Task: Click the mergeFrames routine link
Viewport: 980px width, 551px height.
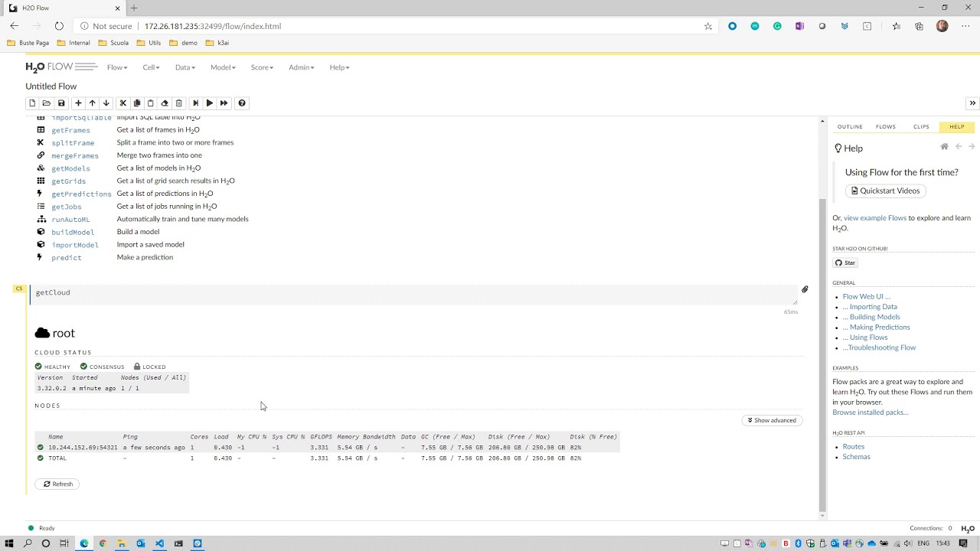Action: [75, 155]
